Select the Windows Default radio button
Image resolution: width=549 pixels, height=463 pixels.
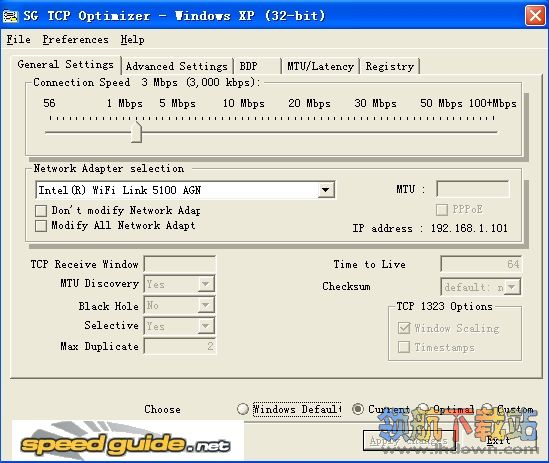click(x=242, y=409)
